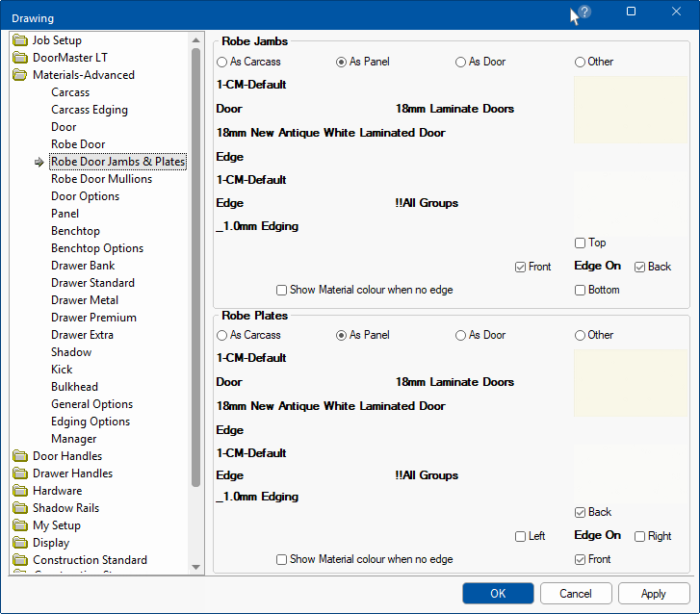Expand the Display tree folder
Viewport: 700px width, 614px height.
tap(50, 543)
